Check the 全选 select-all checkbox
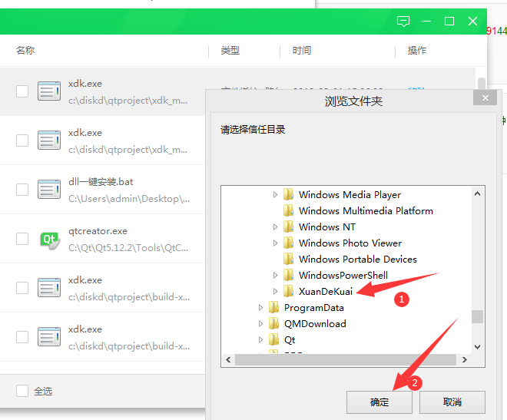507x420 pixels. coord(22,391)
